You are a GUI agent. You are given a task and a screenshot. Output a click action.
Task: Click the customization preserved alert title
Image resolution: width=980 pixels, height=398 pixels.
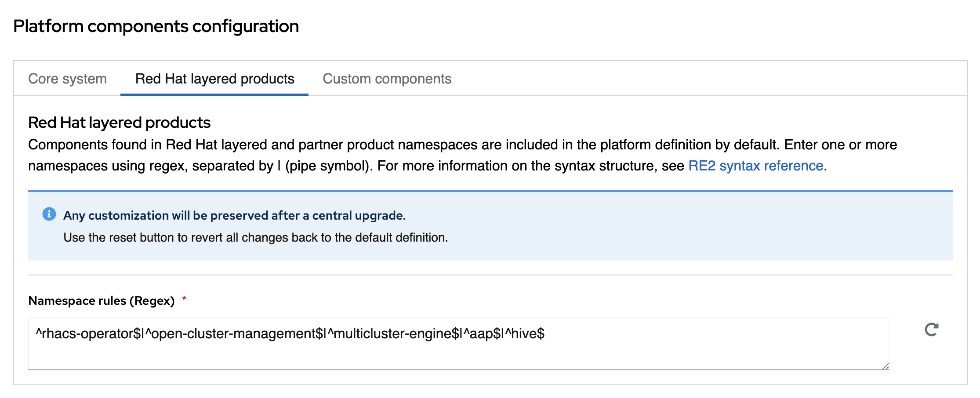234,216
